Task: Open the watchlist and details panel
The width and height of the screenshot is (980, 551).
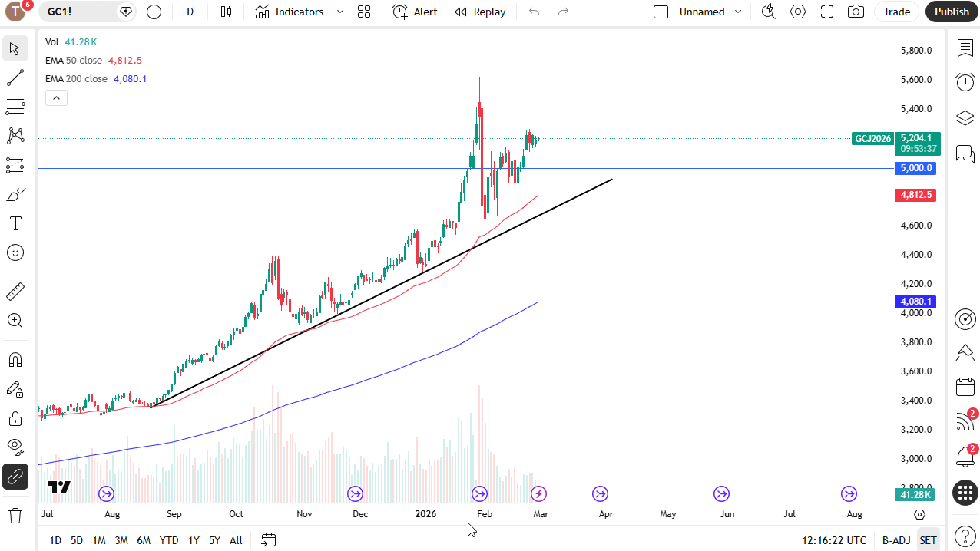Action: click(965, 48)
